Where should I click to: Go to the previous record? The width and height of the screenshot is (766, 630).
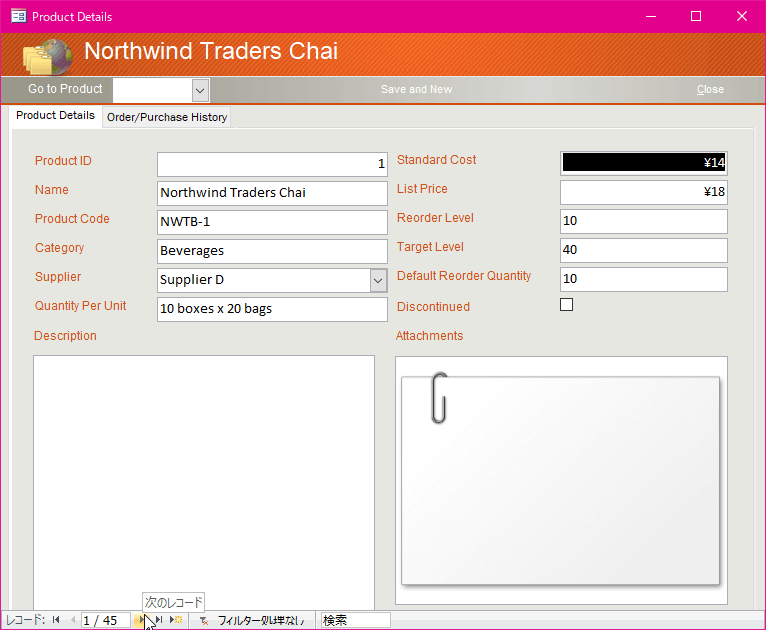tap(72, 620)
